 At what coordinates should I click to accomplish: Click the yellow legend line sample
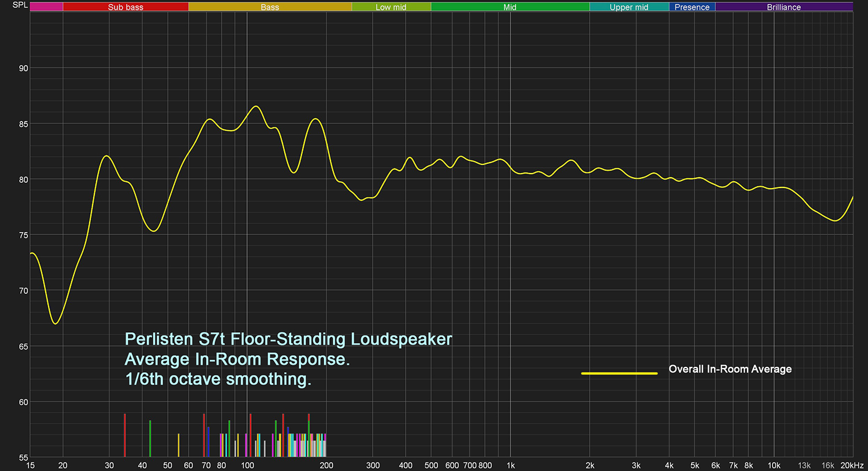(x=619, y=373)
